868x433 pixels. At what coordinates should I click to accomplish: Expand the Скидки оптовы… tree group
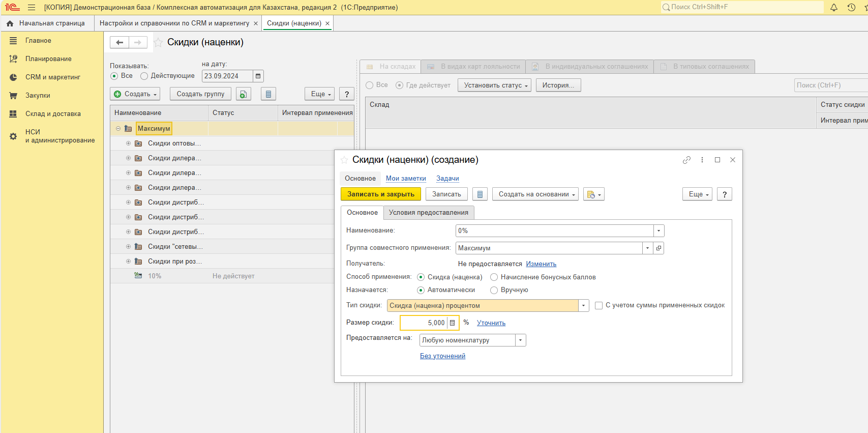[x=128, y=143]
